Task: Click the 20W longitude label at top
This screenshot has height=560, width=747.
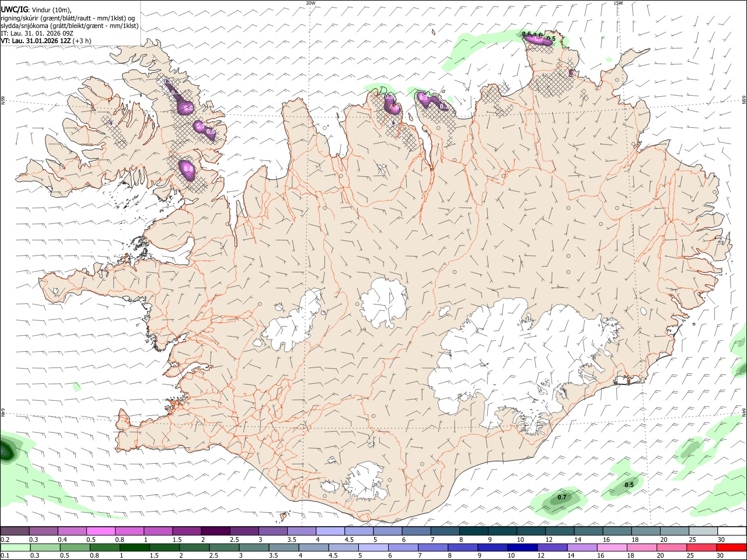Action: (x=311, y=3)
